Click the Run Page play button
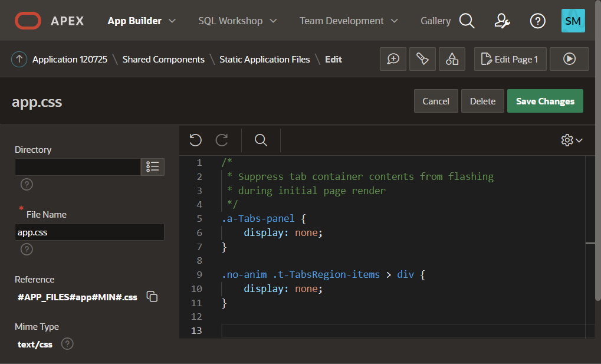Image resolution: width=601 pixels, height=364 pixels. click(569, 59)
